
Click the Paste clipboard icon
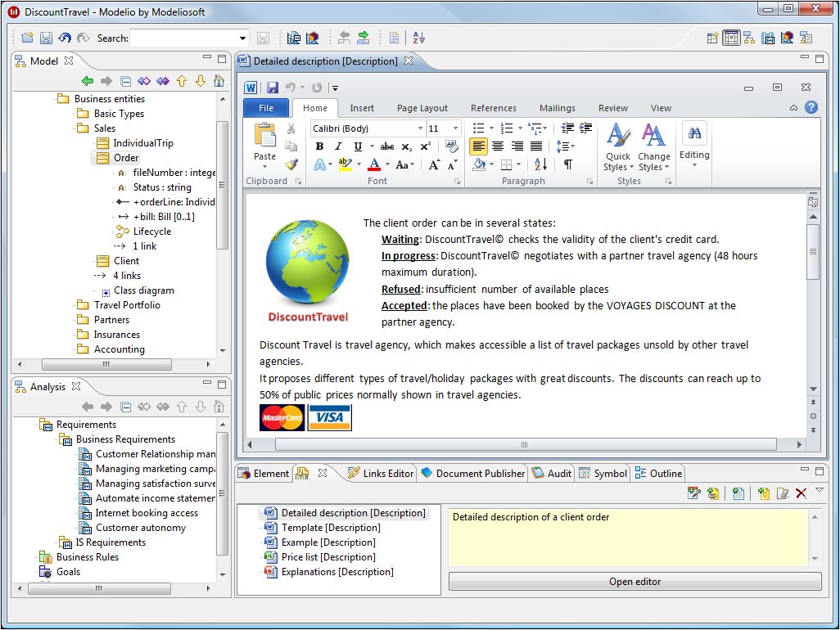coord(264,136)
